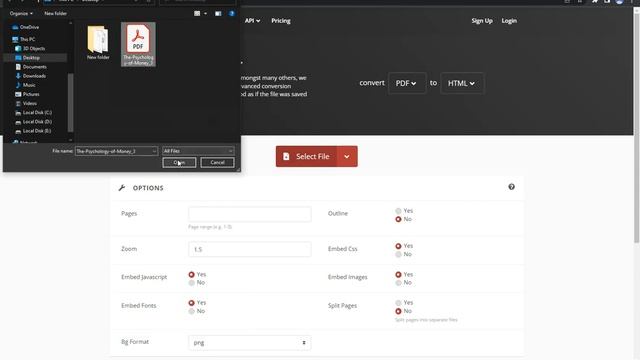640x360 pixels.
Task: Open the PDF source format dropdown
Action: coord(407,83)
